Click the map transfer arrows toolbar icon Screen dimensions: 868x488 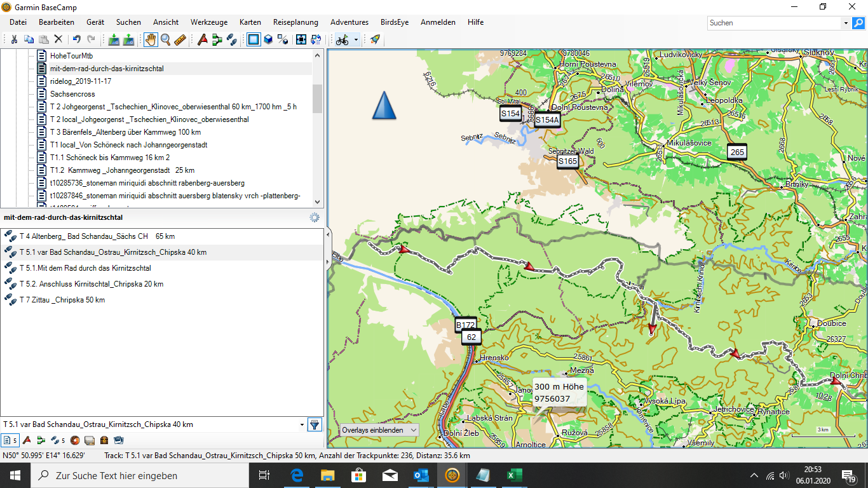316,39
